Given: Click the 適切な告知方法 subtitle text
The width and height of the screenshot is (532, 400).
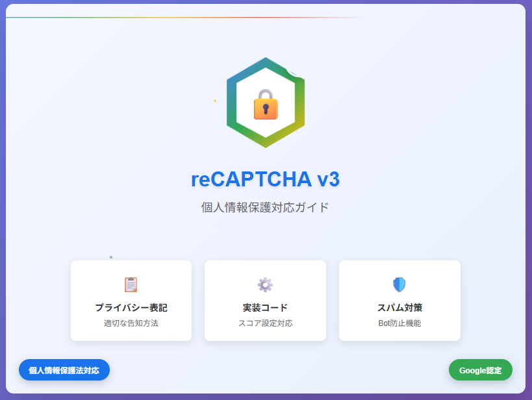Looking at the screenshot, I should (131, 323).
